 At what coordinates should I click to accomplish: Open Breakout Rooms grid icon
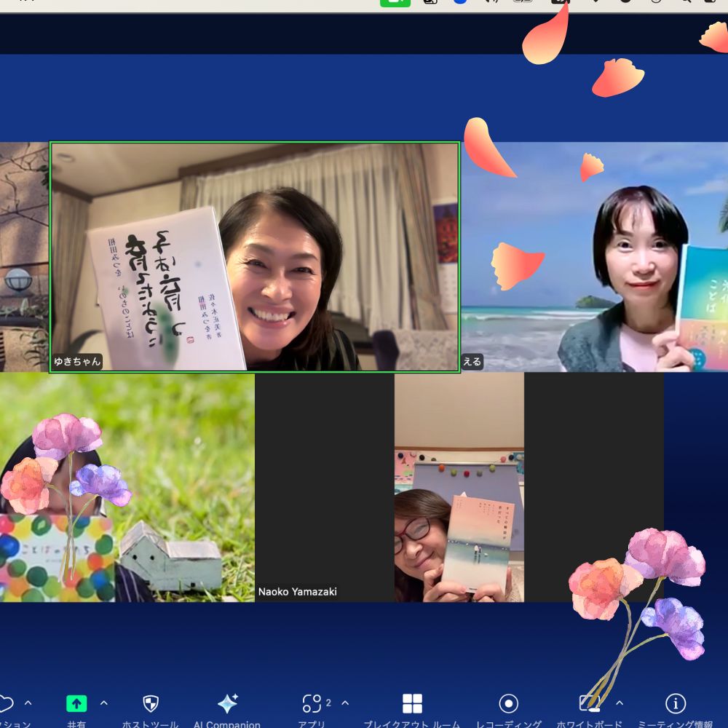click(412, 703)
